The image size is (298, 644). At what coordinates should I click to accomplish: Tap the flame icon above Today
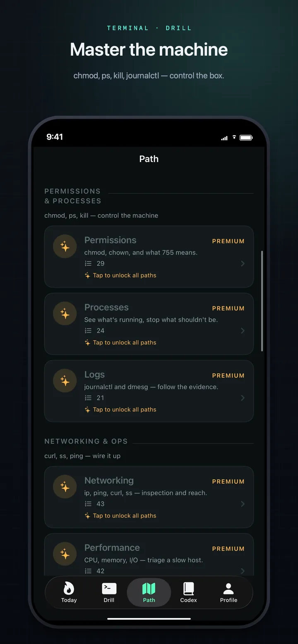(x=69, y=588)
